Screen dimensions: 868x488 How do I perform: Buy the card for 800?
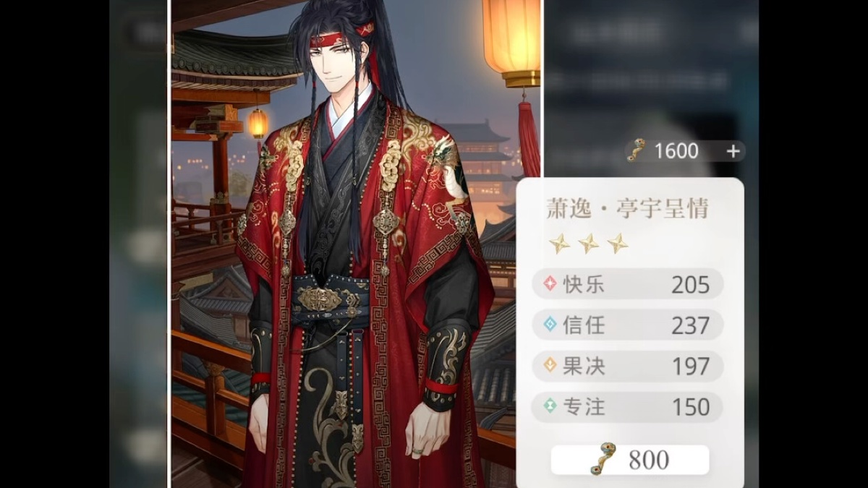coord(630,460)
